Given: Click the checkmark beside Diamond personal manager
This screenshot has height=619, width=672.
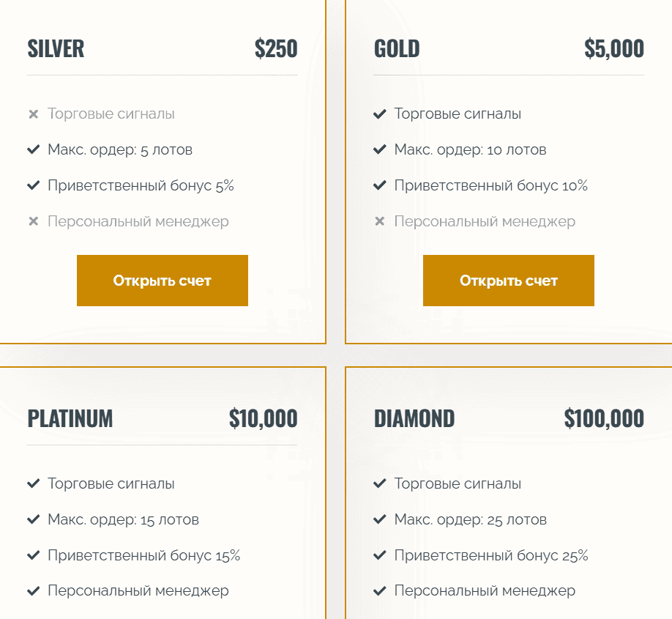Looking at the screenshot, I should (379, 590).
